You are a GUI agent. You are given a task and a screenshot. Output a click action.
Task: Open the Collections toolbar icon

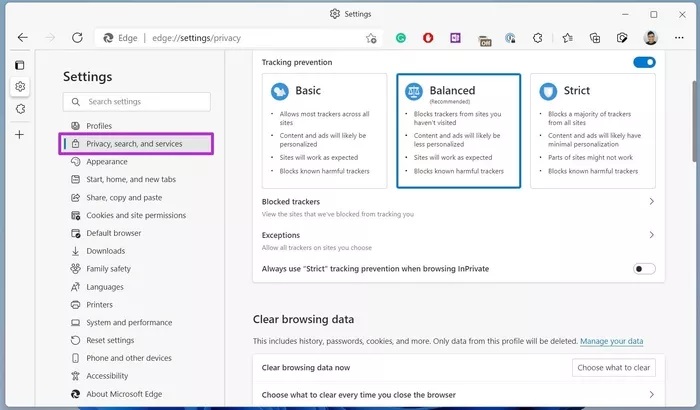click(x=594, y=38)
